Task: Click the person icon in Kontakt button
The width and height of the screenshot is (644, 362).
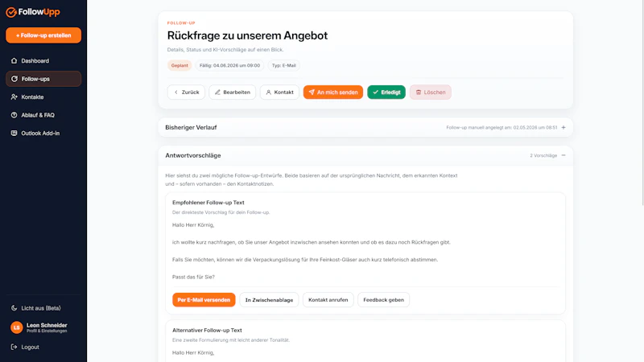Action: point(269,93)
